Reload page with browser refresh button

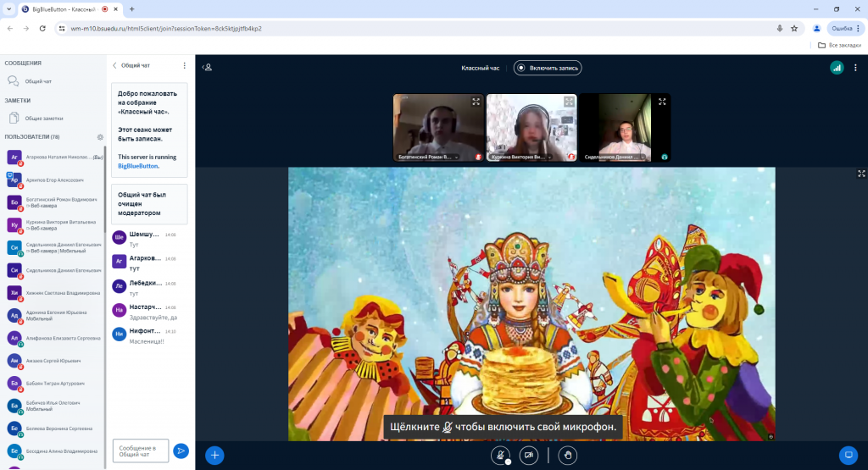42,28
